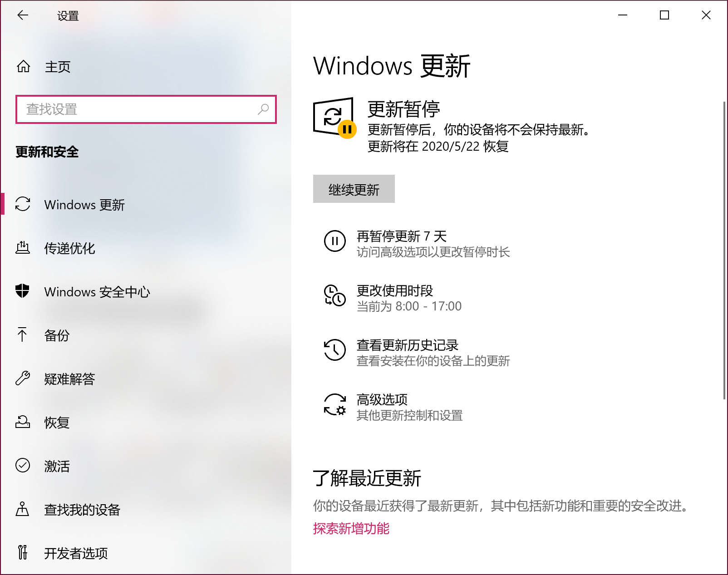This screenshot has width=728, height=575.
Task: Select the 激活 activation entry
Action: coord(56,466)
